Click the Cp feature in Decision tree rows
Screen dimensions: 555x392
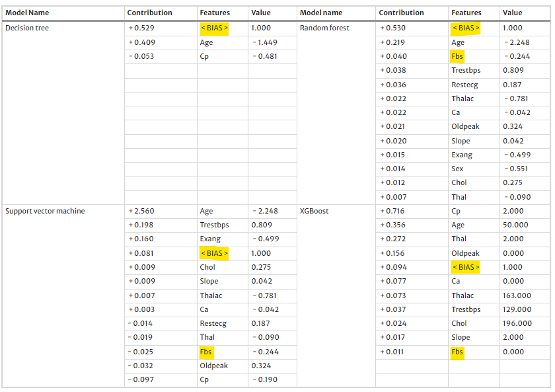tap(204, 56)
